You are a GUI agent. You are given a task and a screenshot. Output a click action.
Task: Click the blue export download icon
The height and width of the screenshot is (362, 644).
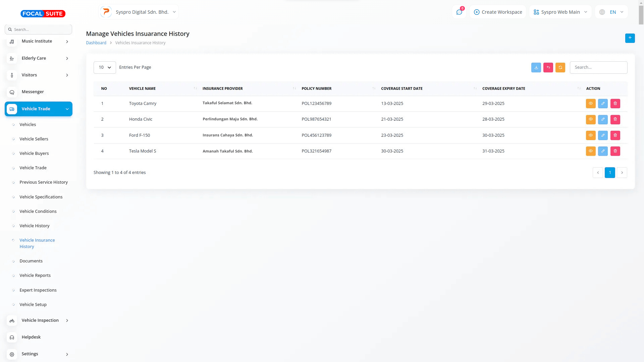point(536,67)
